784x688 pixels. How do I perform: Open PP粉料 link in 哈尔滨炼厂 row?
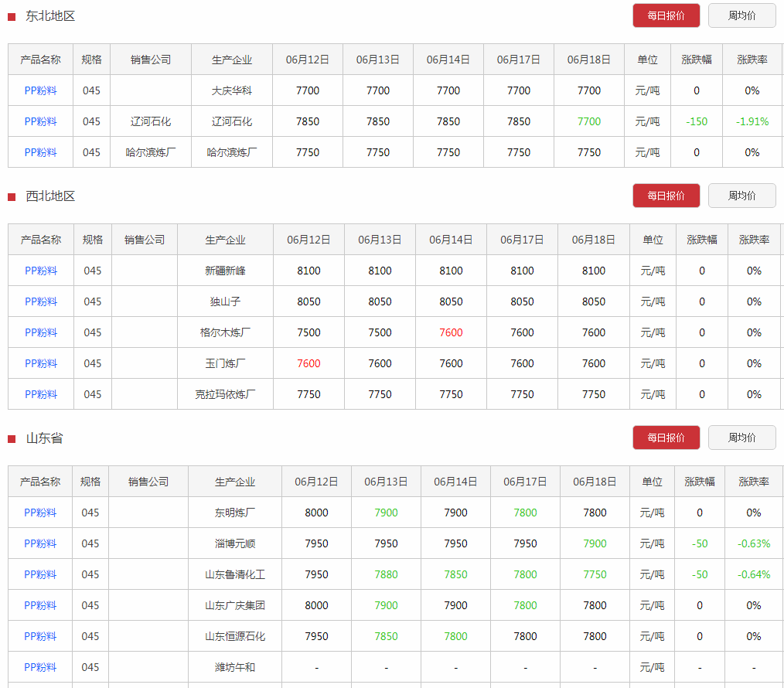coord(40,152)
